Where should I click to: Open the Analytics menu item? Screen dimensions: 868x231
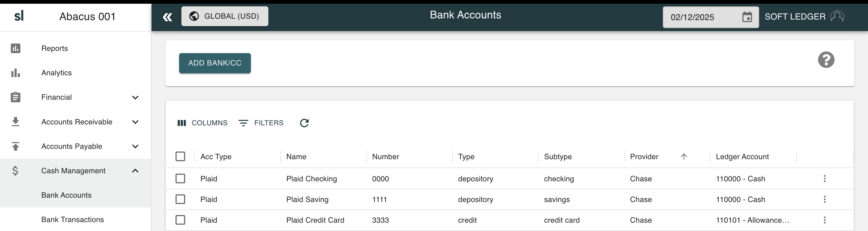pyautogui.click(x=57, y=73)
